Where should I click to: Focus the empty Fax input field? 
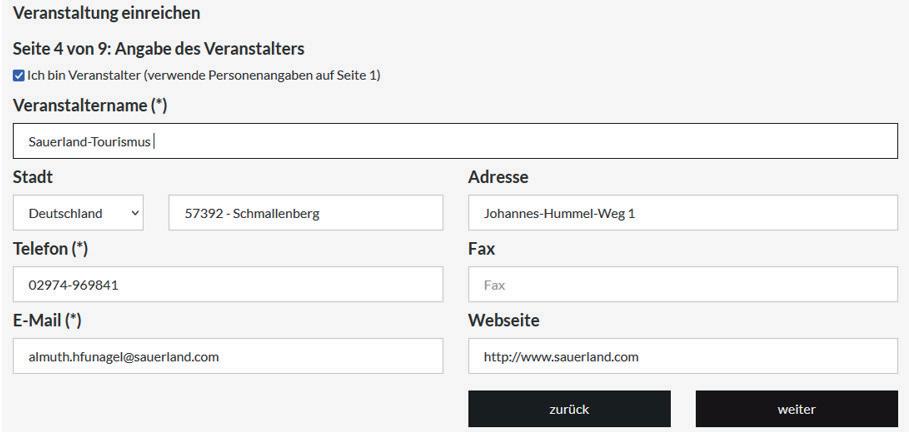click(682, 285)
